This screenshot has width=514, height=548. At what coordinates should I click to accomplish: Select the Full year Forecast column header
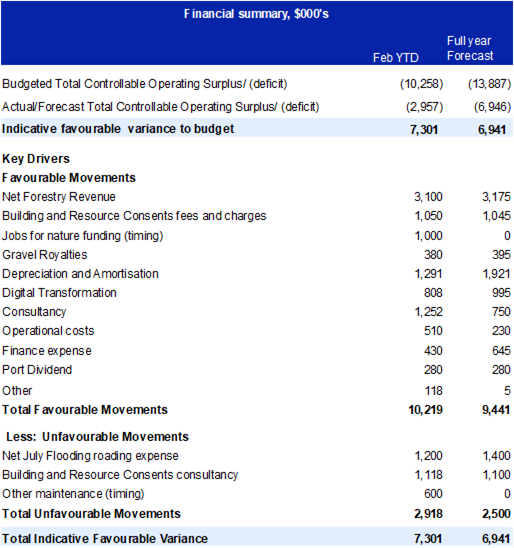point(470,48)
